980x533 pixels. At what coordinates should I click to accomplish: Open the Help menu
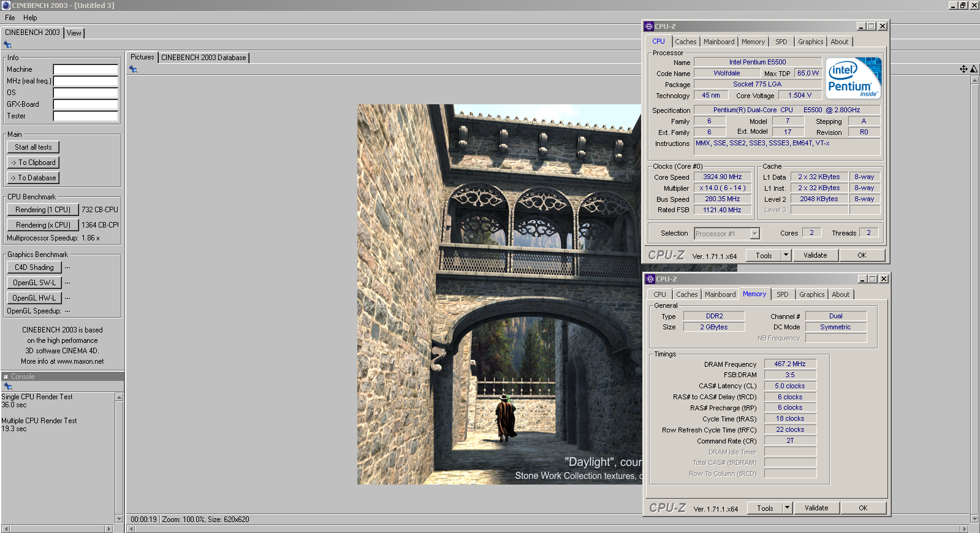point(30,18)
